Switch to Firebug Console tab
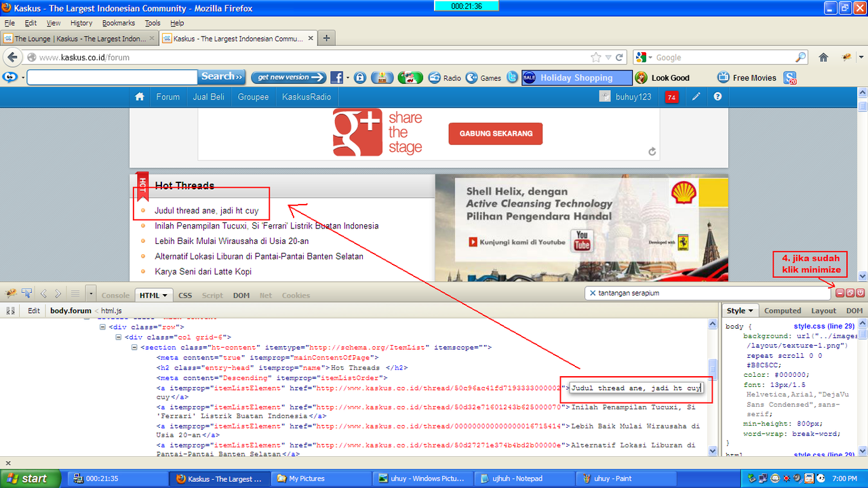 [x=115, y=296]
